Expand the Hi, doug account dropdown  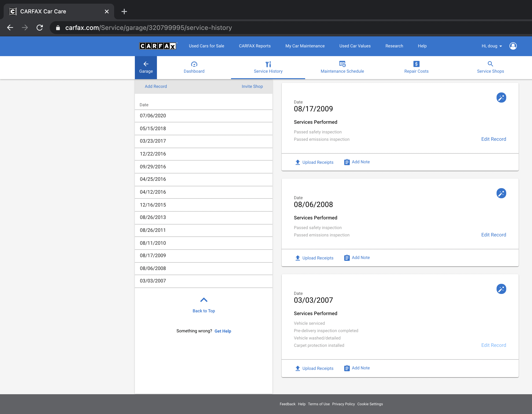coord(492,46)
